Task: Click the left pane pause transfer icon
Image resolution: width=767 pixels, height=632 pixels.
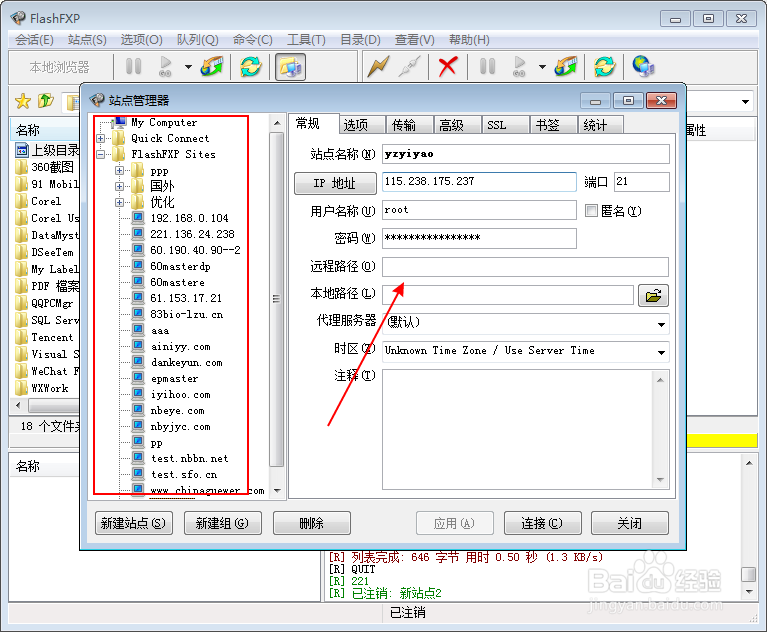Action: pyautogui.click(x=134, y=67)
